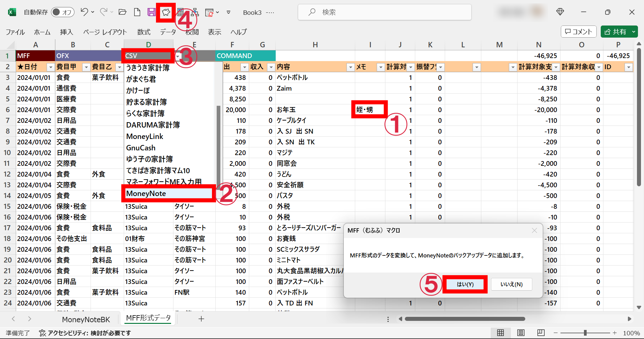Screen dimensions: 644x339
Task: Click the hierarchy diagram toolbar icon
Action: tap(195, 13)
